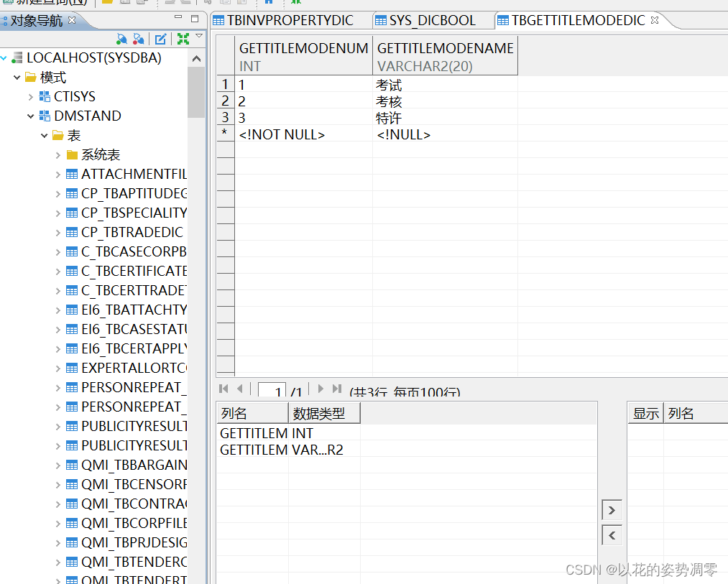The height and width of the screenshot is (584, 728).
Task: Click the green collapse-all arrows icon
Action: (x=183, y=39)
